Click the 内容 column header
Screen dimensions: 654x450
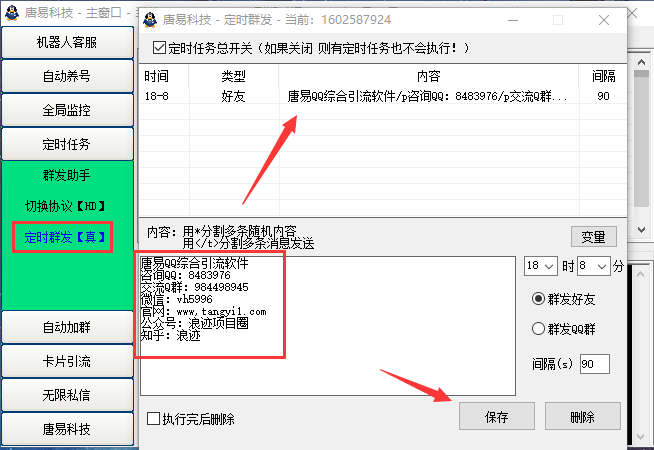tap(429, 76)
